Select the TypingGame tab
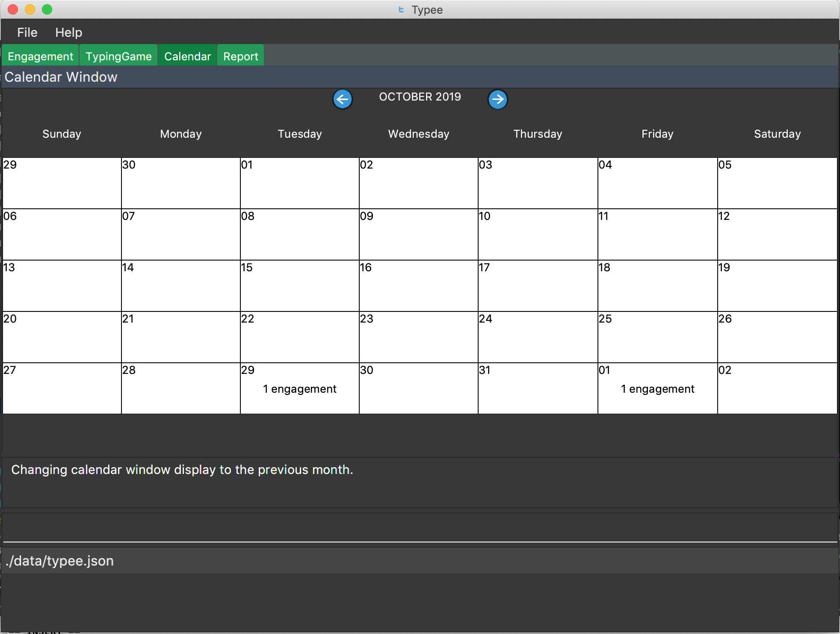Viewport: 840px width, 634px height. click(118, 55)
